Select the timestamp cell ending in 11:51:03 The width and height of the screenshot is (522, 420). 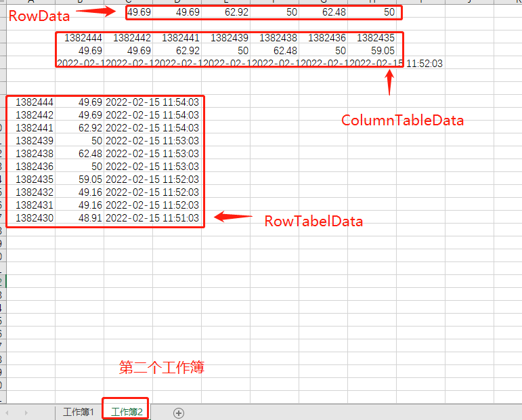[152, 218]
